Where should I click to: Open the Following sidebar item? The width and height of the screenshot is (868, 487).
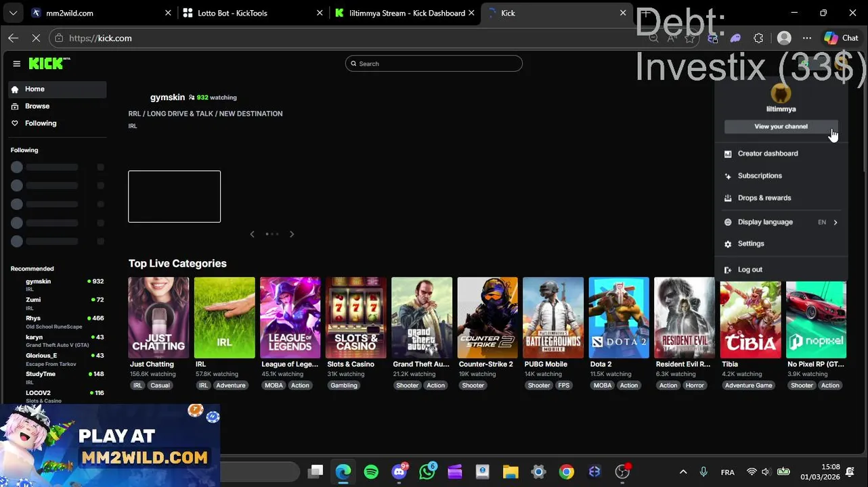(58, 123)
